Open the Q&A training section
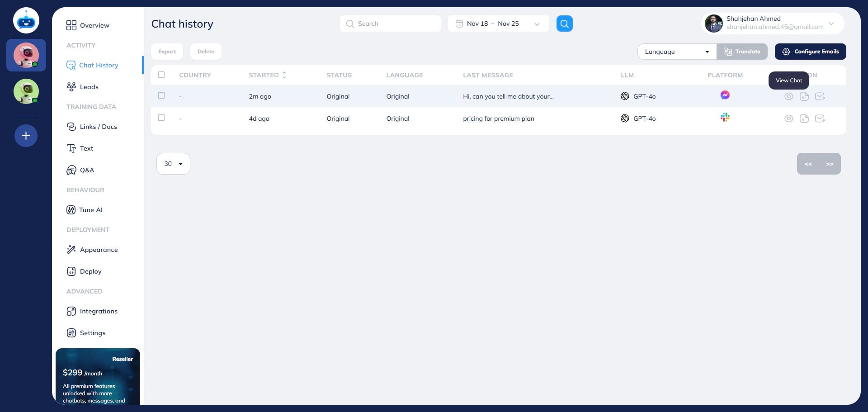Image resolution: width=868 pixels, height=412 pixels. point(87,170)
